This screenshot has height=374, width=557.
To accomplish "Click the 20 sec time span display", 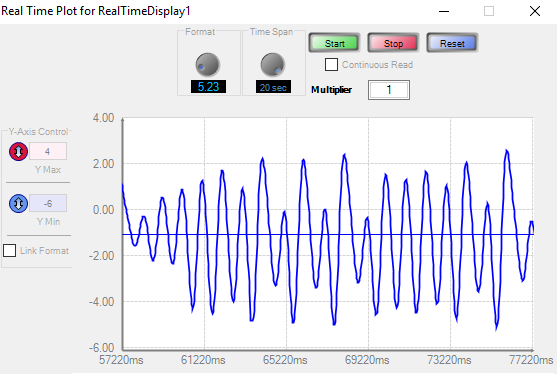I will click(273, 87).
